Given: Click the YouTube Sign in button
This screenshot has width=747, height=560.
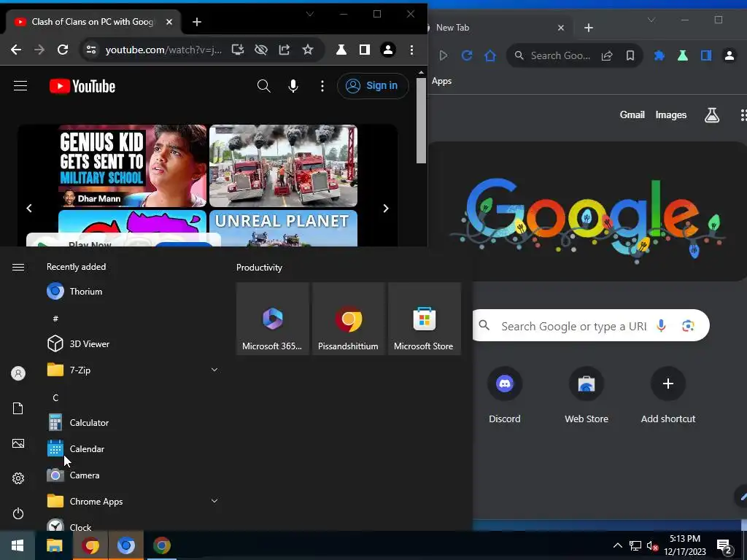Looking at the screenshot, I should [373, 86].
